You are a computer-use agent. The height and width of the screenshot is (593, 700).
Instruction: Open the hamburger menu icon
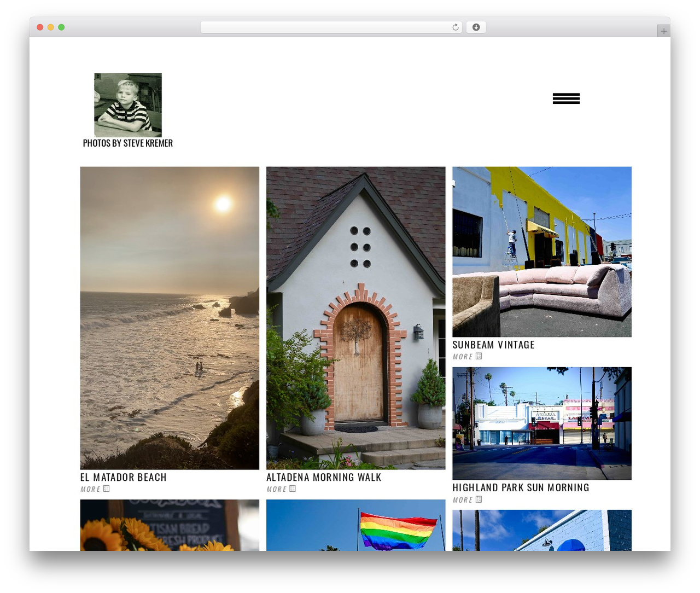click(x=566, y=98)
